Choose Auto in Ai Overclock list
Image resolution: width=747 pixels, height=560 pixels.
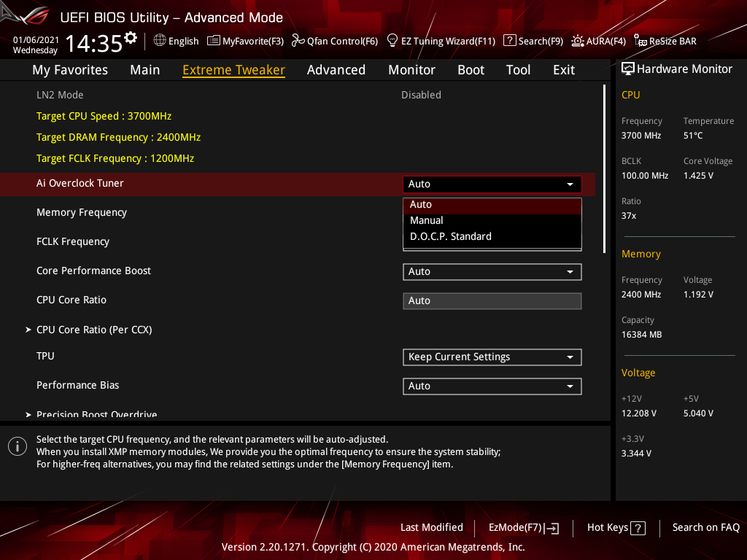click(x=492, y=205)
